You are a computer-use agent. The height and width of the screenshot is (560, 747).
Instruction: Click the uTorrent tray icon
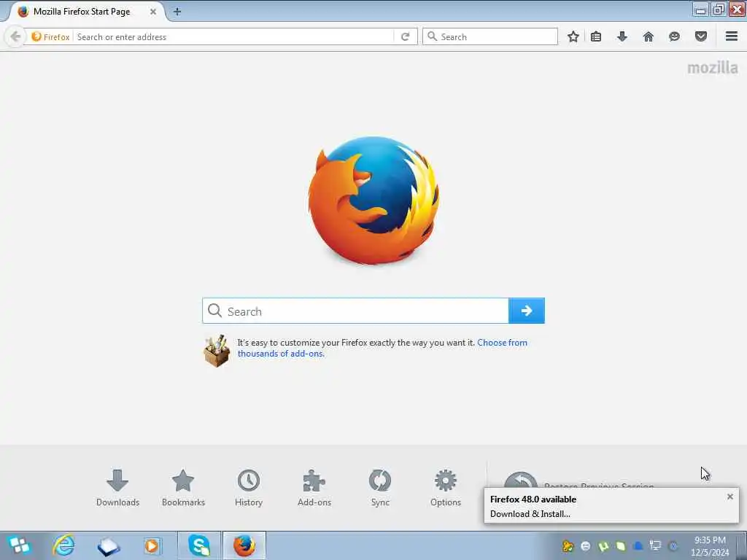tap(603, 546)
